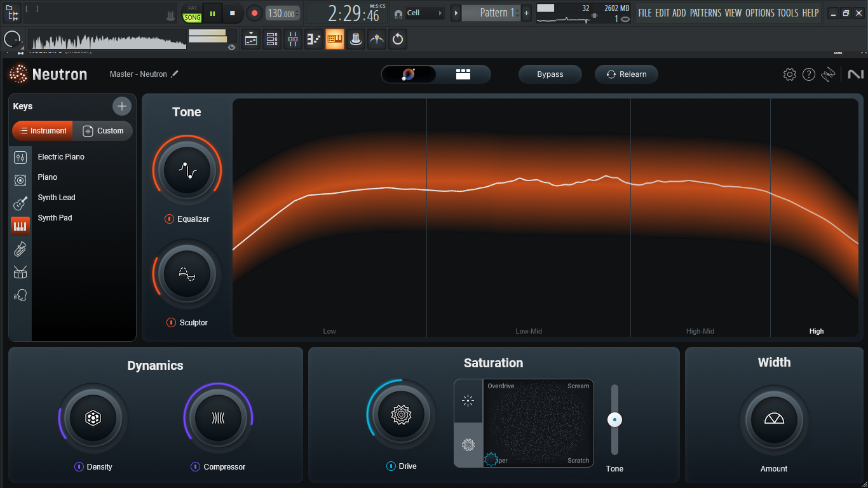Toggle the Compressor power switch
The width and height of the screenshot is (868, 488).
coord(196,467)
